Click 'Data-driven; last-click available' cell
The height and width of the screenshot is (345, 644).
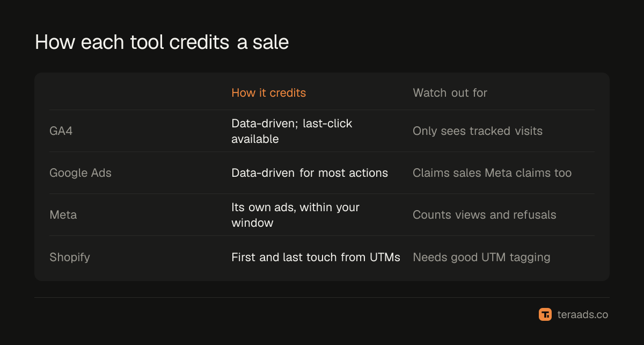click(x=291, y=131)
